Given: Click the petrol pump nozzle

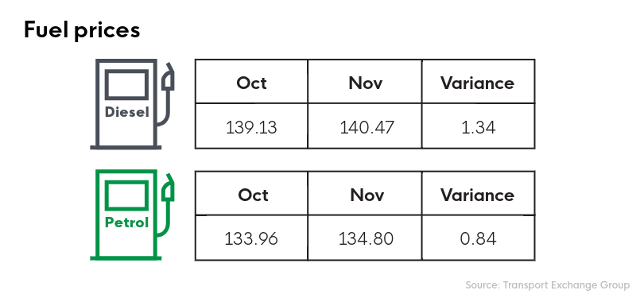Looking at the screenshot, I should 168,188.
